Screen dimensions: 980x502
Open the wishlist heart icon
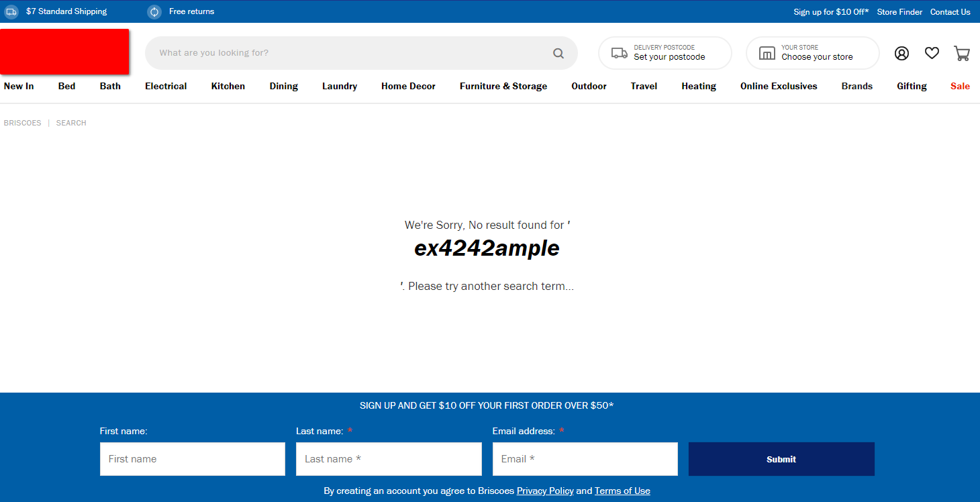[932, 53]
